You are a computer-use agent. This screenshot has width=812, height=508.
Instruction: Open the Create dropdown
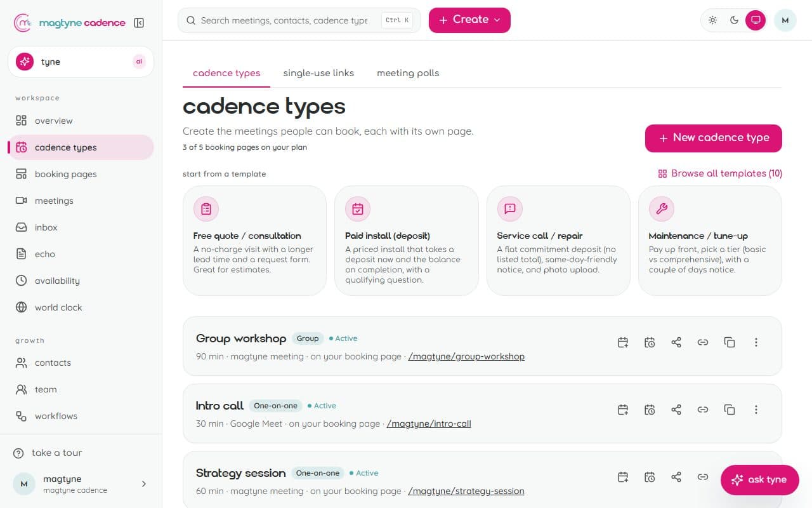pos(469,20)
